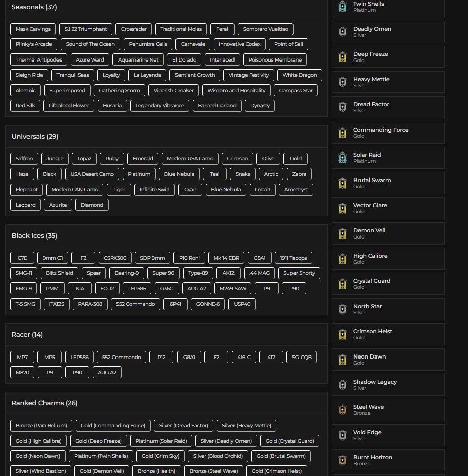Click the SG-CQB Racer tag
Screen dimensions: 468x476
click(x=302, y=357)
